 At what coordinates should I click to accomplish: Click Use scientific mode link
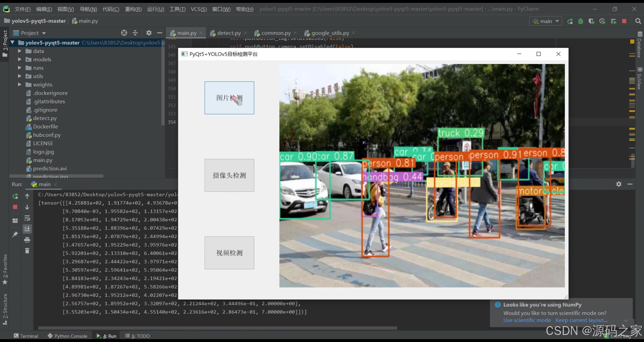527,320
